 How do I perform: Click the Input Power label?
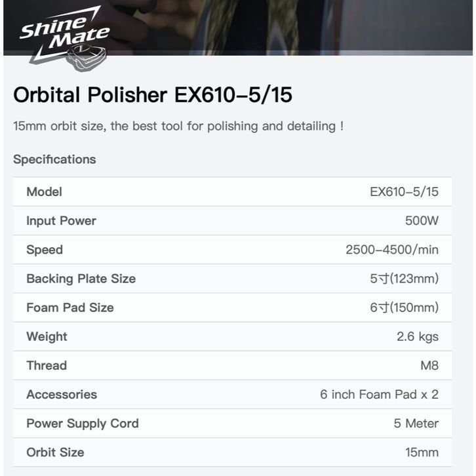(x=61, y=221)
